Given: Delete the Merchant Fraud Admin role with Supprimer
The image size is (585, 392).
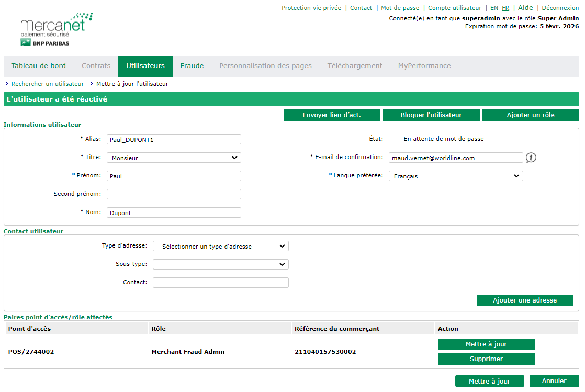Looking at the screenshot, I should point(486,359).
